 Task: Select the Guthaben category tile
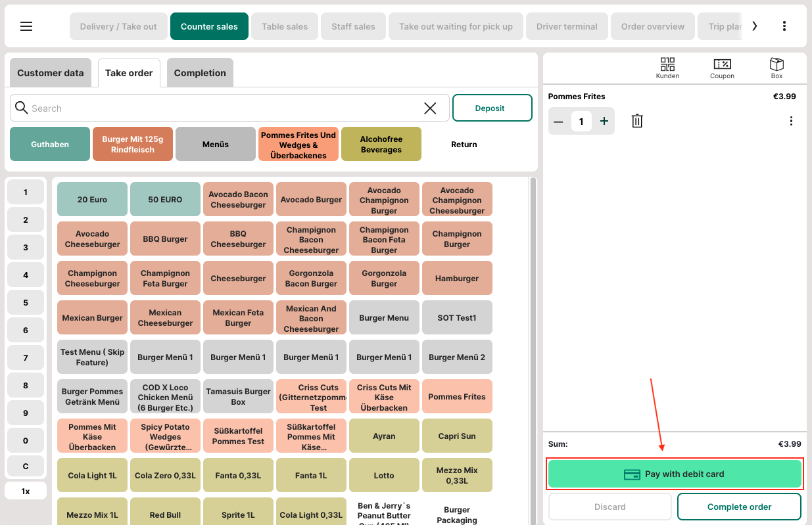50,144
